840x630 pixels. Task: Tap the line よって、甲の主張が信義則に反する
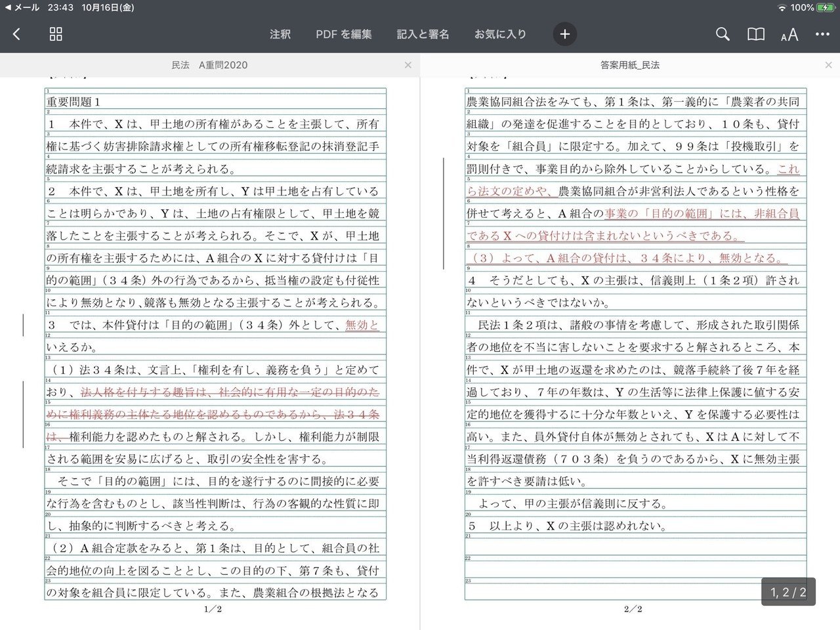coord(573,503)
